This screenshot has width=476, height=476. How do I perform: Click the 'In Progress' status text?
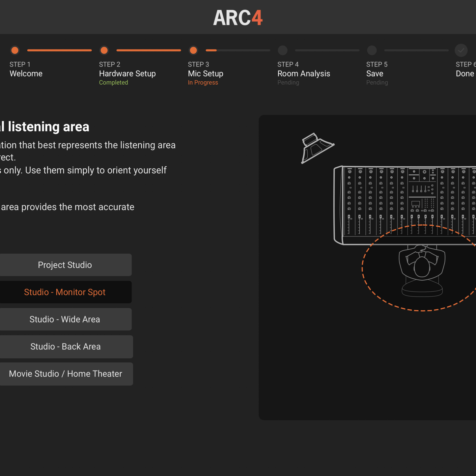pos(203,83)
